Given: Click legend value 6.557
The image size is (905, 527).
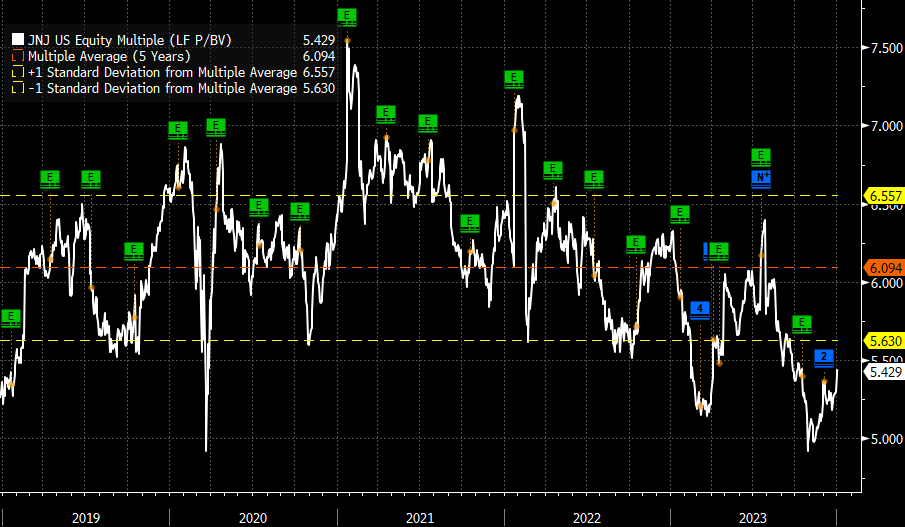Looking at the screenshot, I should tap(319, 72).
